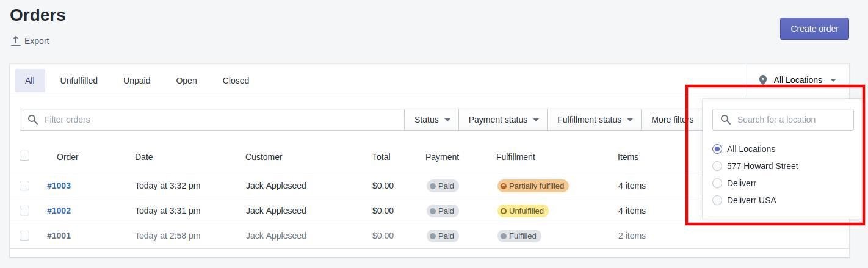868x268 pixels.
Task: Switch to the Unfulfilled tab
Action: (79, 81)
